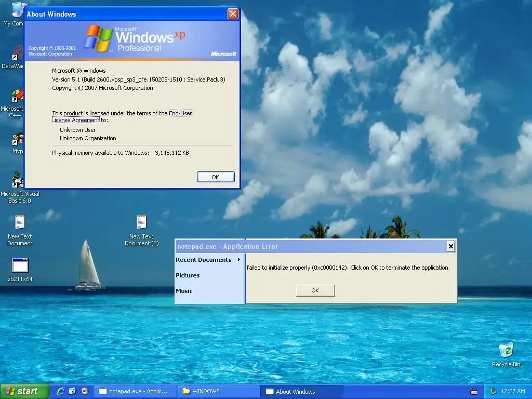Click OK in the About Windows dialog

pyautogui.click(x=216, y=177)
